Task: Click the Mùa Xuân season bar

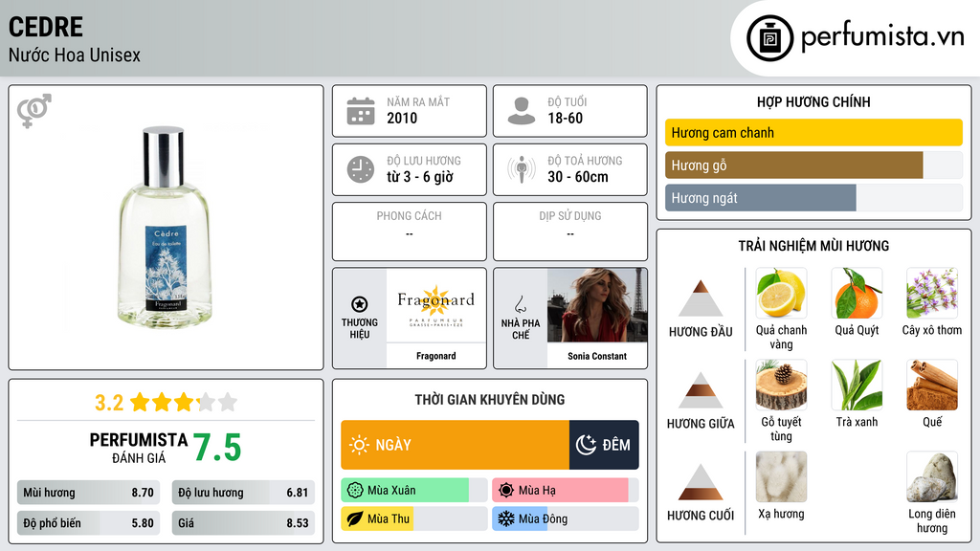Action: pos(413,491)
